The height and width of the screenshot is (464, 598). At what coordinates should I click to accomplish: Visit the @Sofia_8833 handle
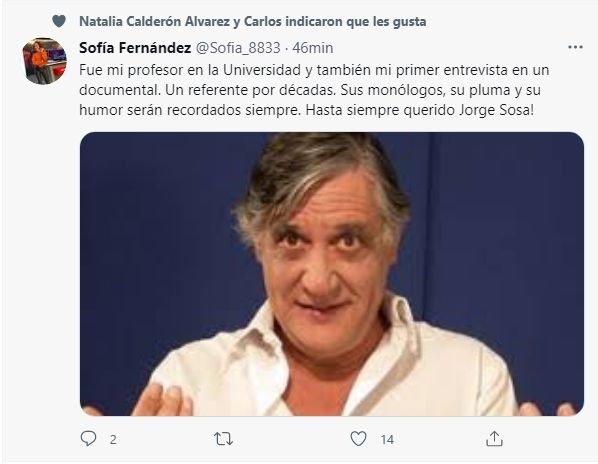click(238, 48)
